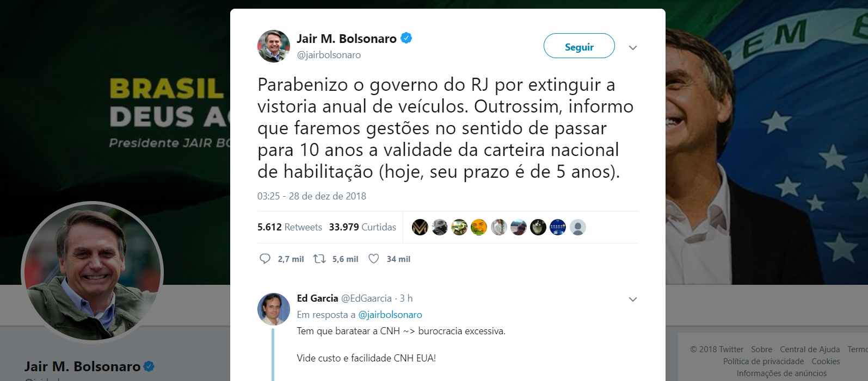Open the default grey silhouette liker avatar
The width and height of the screenshot is (868, 381).
[x=578, y=227]
